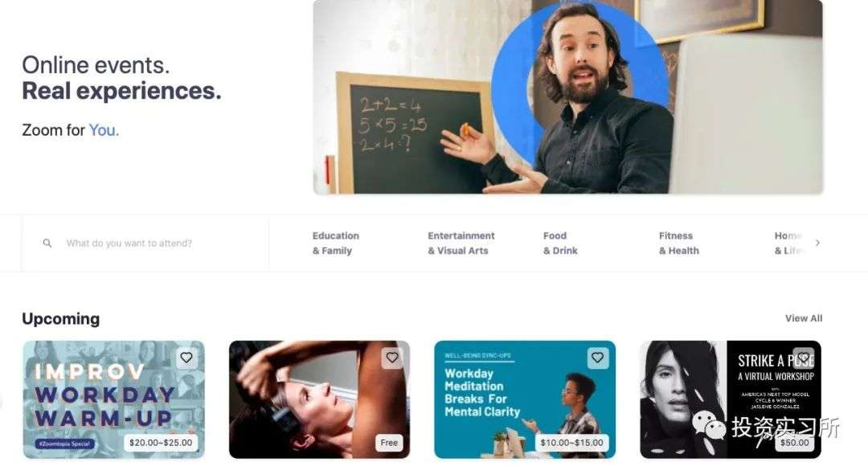
Task: Favorite the Improv Workday Warm-Up event
Action: pos(186,358)
